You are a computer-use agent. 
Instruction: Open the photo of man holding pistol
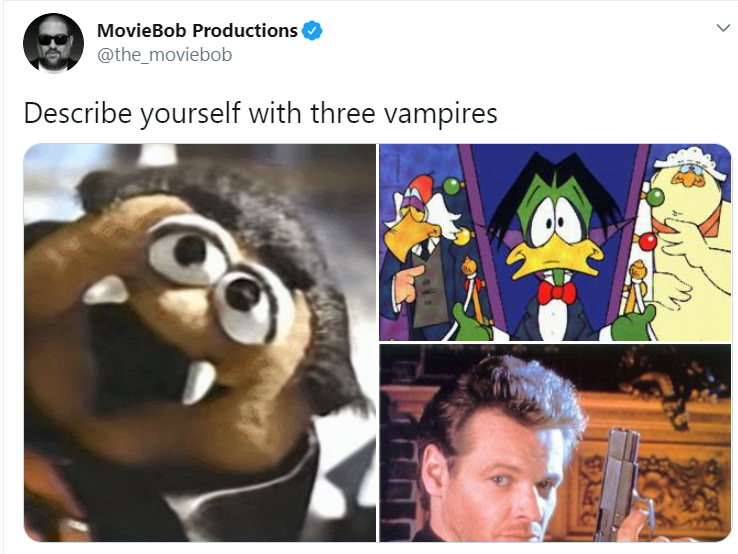coord(555,443)
